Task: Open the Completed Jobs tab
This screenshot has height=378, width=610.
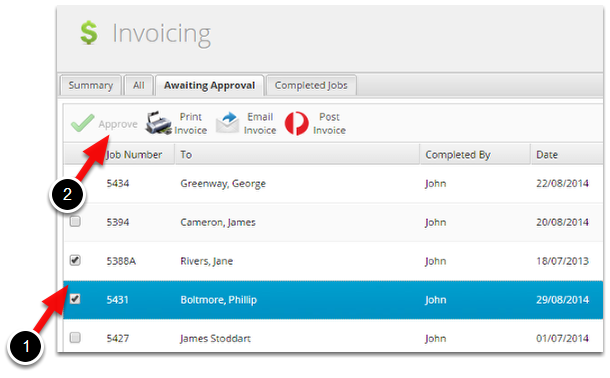Action: click(x=311, y=85)
